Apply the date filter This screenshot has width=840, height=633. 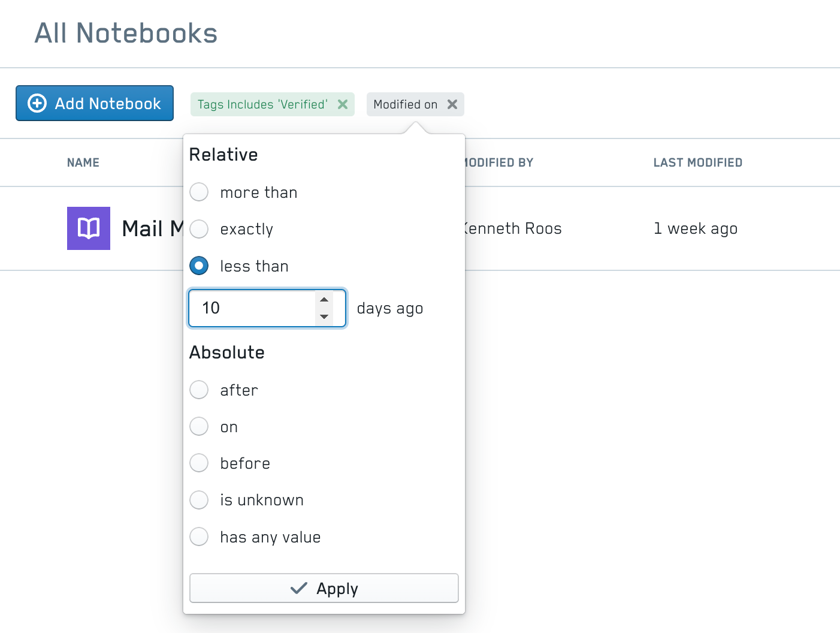(x=324, y=588)
